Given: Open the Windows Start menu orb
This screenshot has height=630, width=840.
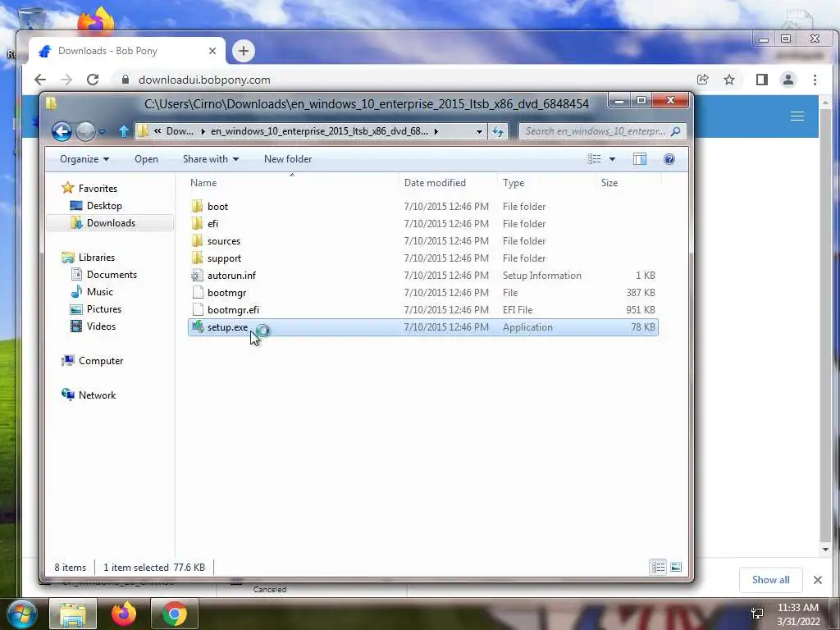Looking at the screenshot, I should point(21,614).
